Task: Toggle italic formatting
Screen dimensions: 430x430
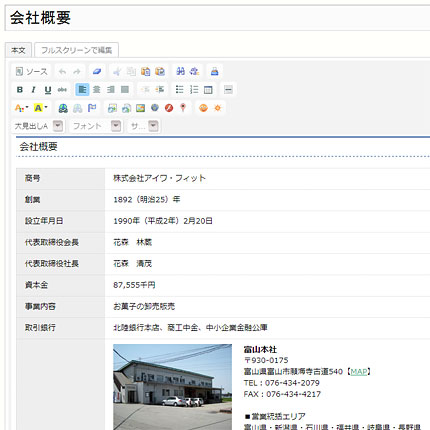Action: pyautogui.click(x=34, y=90)
